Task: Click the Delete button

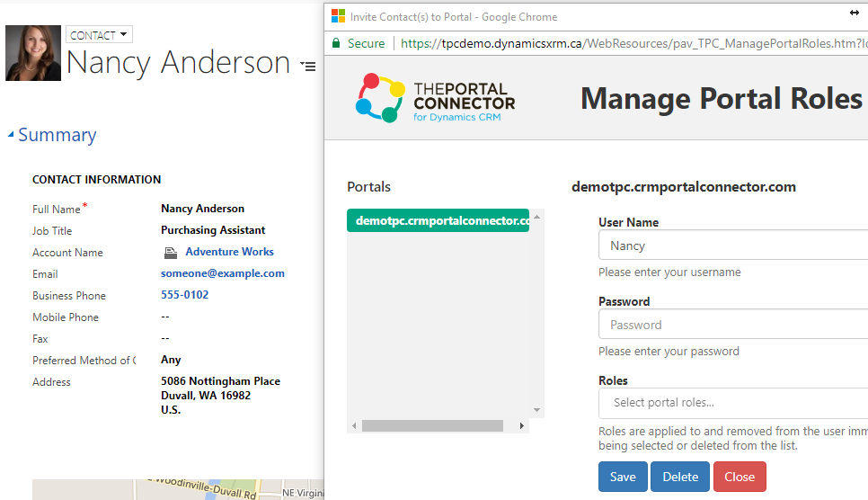Action: click(680, 477)
